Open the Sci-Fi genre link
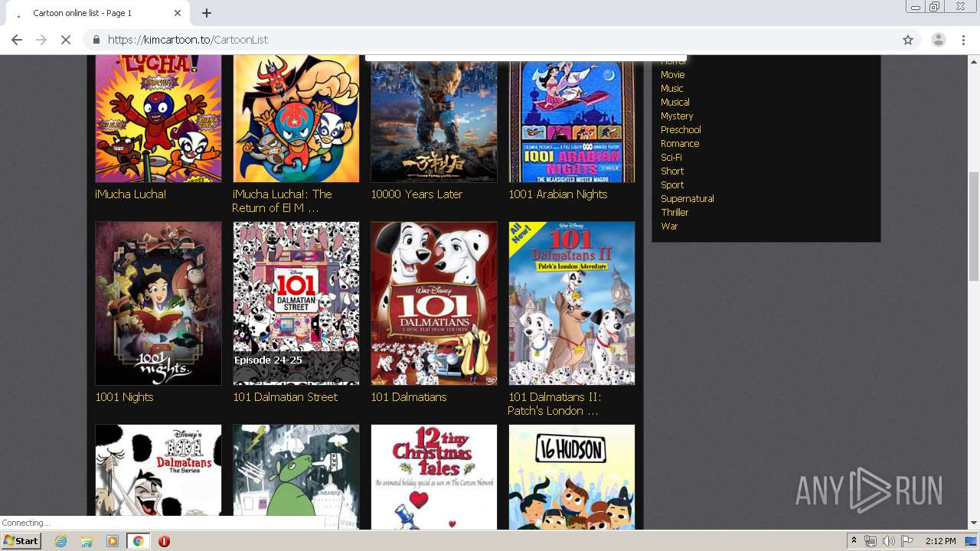Viewport: 980px width, 551px height. (x=671, y=157)
